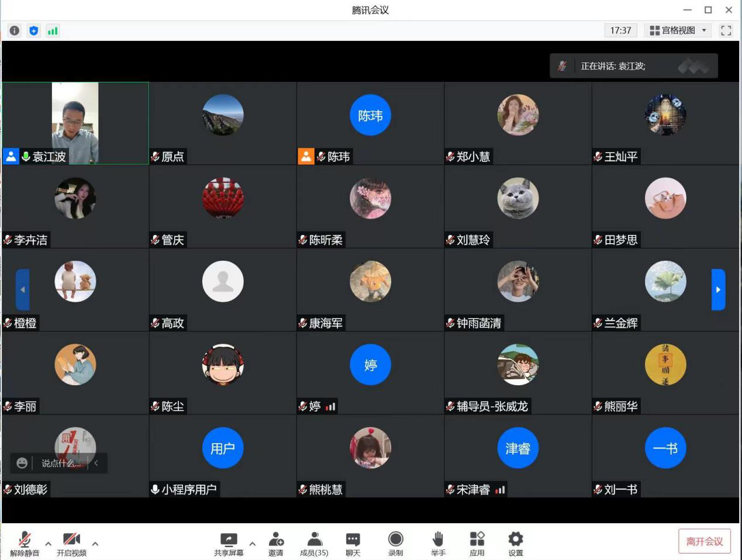The image size is (742, 560).
Task: Click the red leave meeting button
Action: coord(705,541)
